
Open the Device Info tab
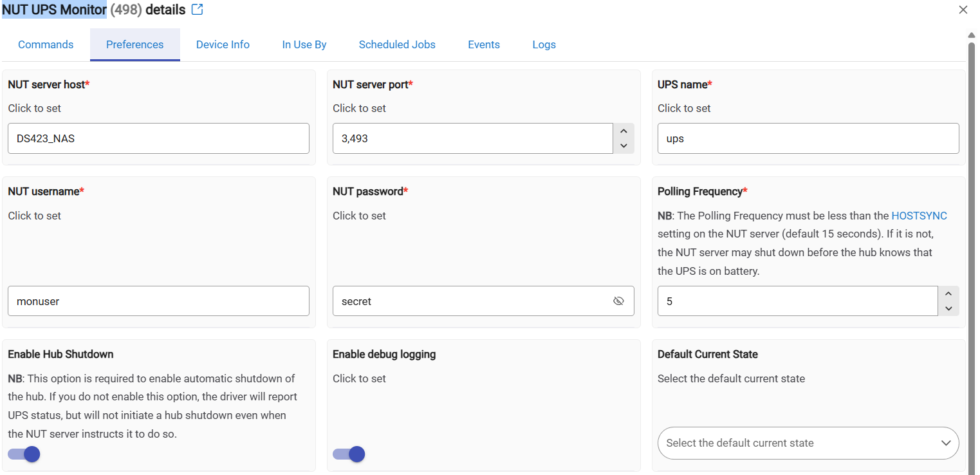point(223,44)
